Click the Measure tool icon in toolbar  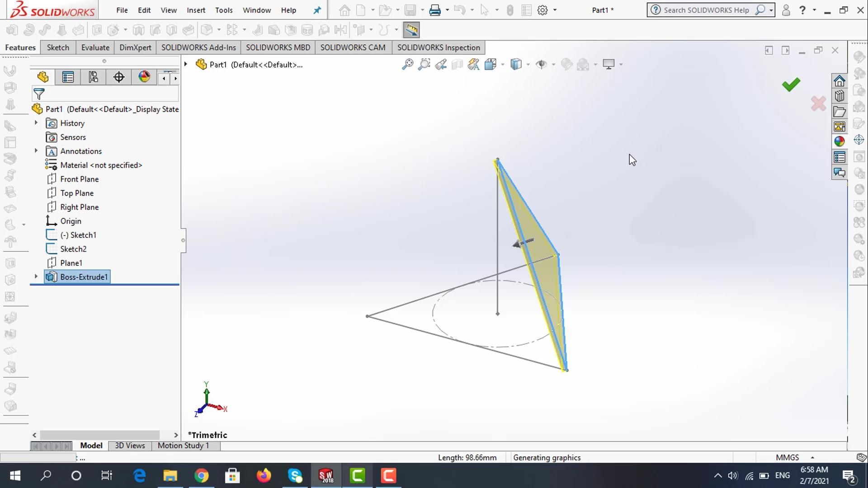(x=411, y=30)
